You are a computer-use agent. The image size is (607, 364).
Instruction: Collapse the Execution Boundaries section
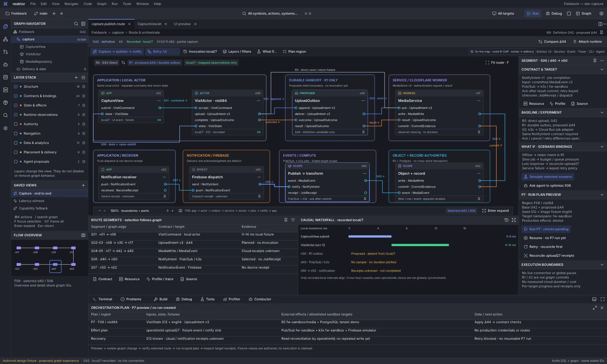[x=602, y=265]
